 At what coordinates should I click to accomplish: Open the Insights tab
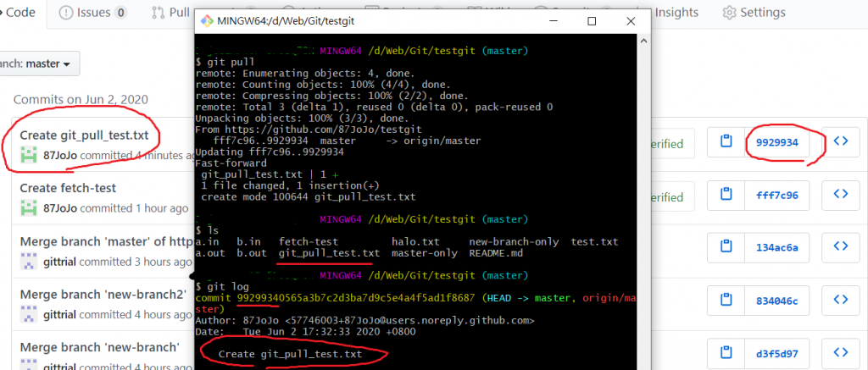click(x=676, y=12)
